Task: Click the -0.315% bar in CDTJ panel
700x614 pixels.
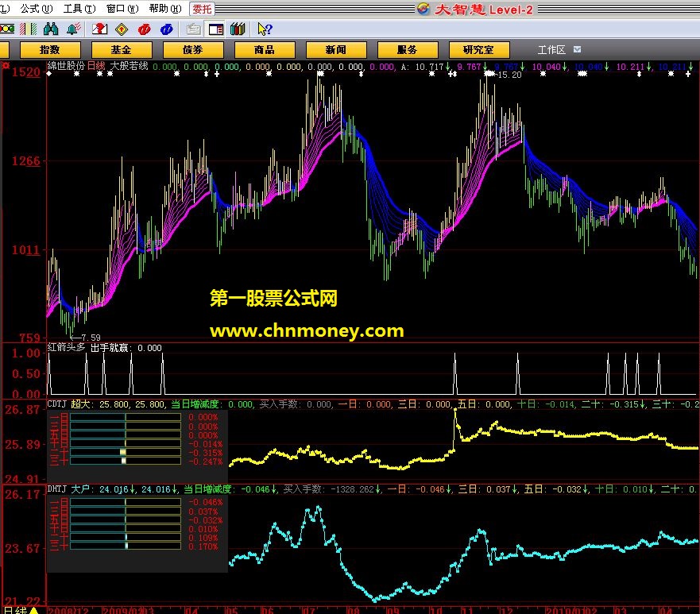Action: [x=126, y=453]
